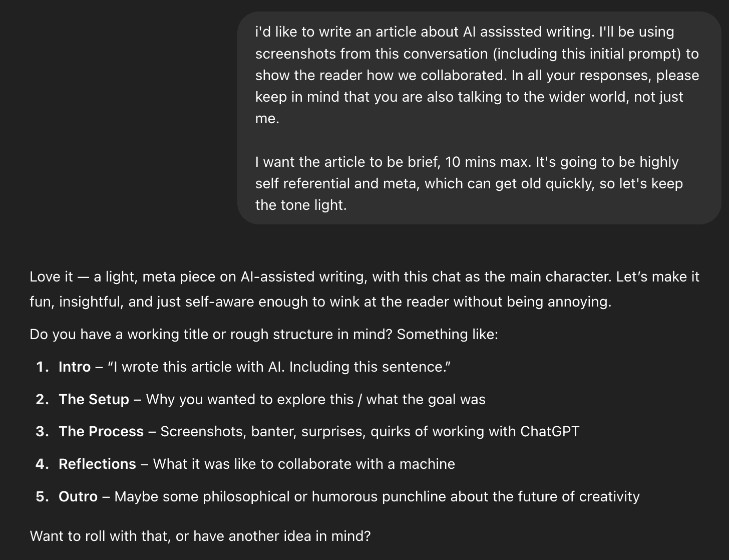This screenshot has height=560, width=729.
Task: Click the list number 3 marker
Action: [x=43, y=431]
